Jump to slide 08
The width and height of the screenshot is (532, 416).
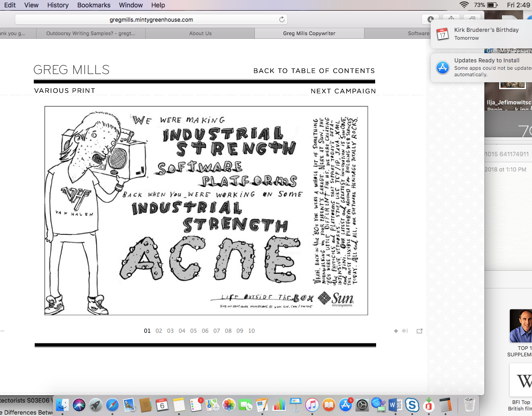tap(228, 331)
